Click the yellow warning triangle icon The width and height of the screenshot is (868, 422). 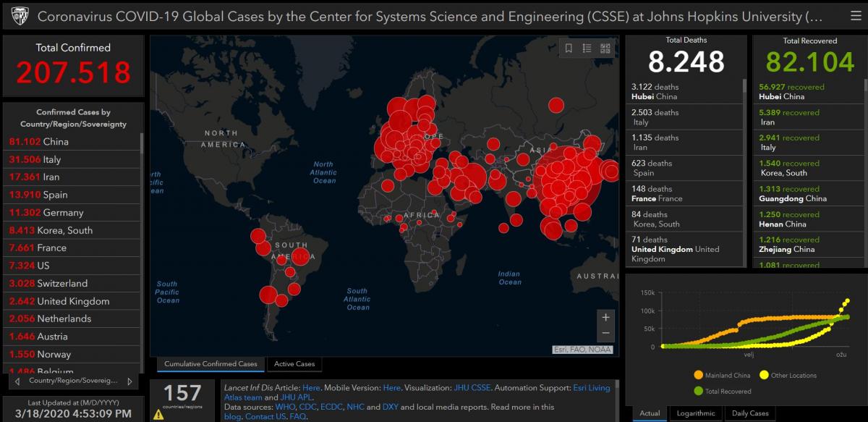click(158, 415)
